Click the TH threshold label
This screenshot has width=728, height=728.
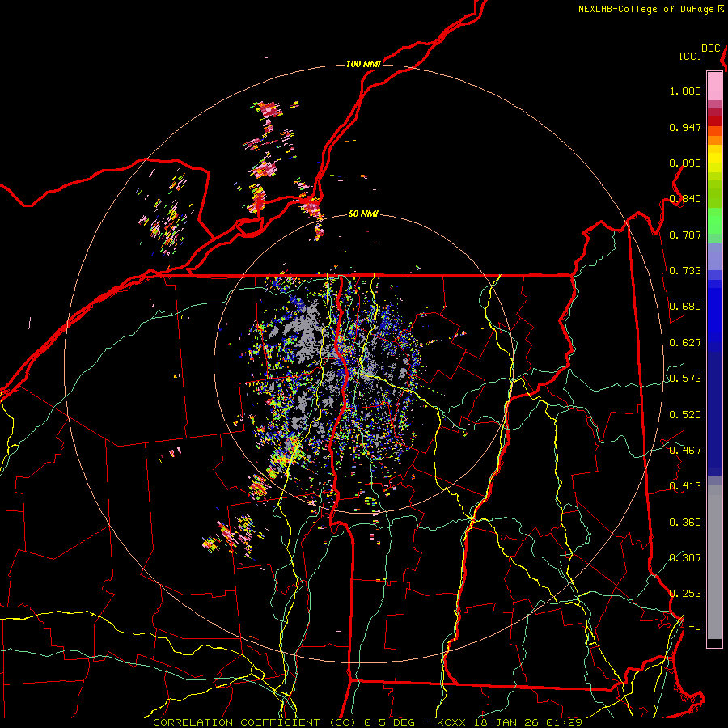pyautogui.click(x=695, y=630)
